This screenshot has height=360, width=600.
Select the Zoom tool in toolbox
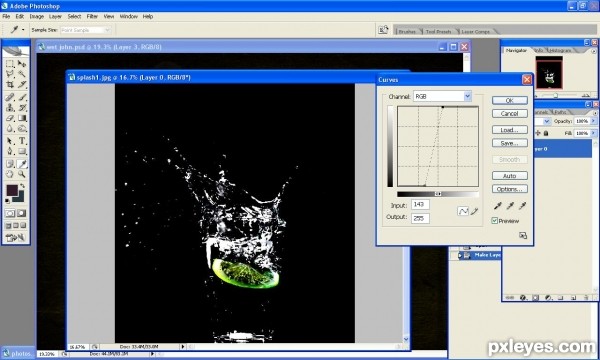(22, 174)
